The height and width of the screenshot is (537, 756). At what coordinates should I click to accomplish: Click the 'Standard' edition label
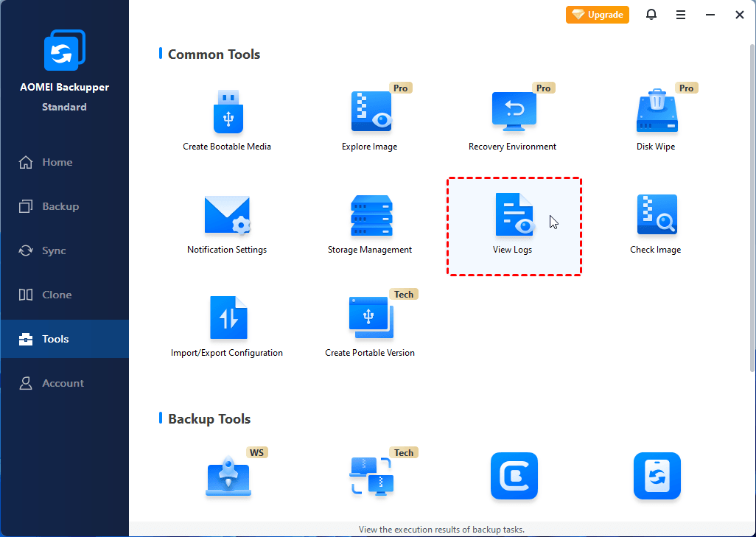coord(64,107)
